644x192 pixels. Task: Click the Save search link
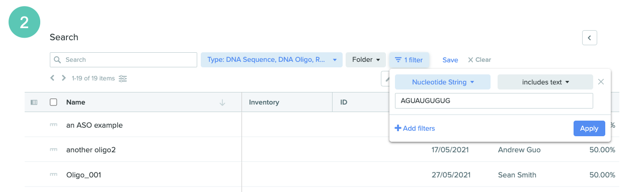[x=450, y=60]
